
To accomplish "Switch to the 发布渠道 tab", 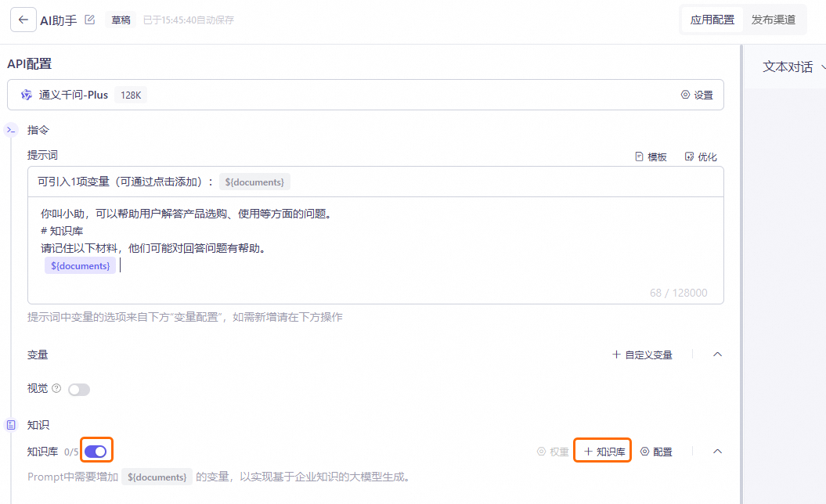I will pos(774,20).
